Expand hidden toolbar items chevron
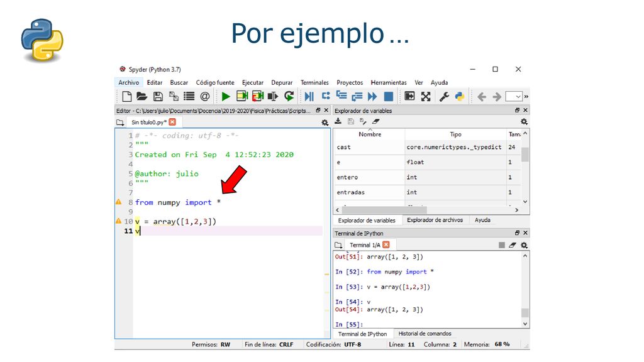This screenshot has height=362, width=644. [x=526, y=96]
